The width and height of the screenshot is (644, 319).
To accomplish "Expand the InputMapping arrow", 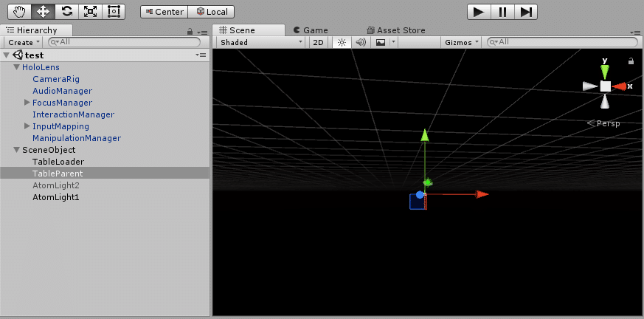I will click(x=27, y=126).
